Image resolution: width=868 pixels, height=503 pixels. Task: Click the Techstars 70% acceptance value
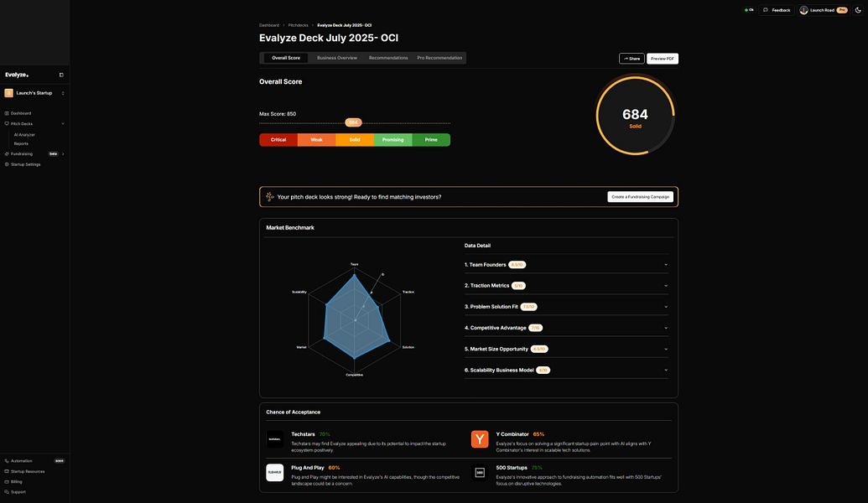pyautogui.click(x=325, y=434)
